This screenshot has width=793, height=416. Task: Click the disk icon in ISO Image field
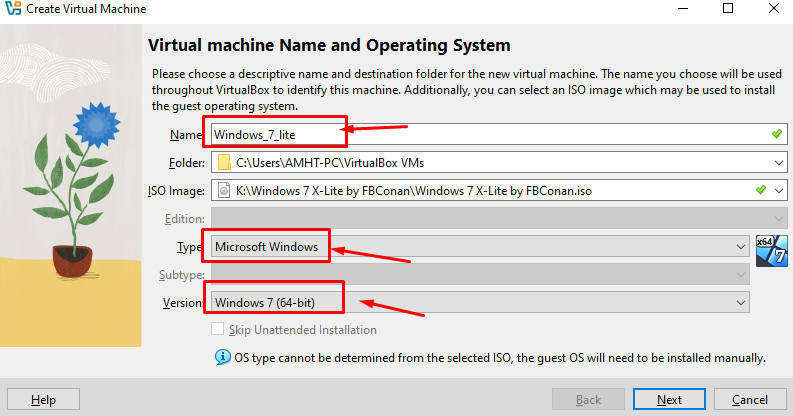(x=223, y=190)
